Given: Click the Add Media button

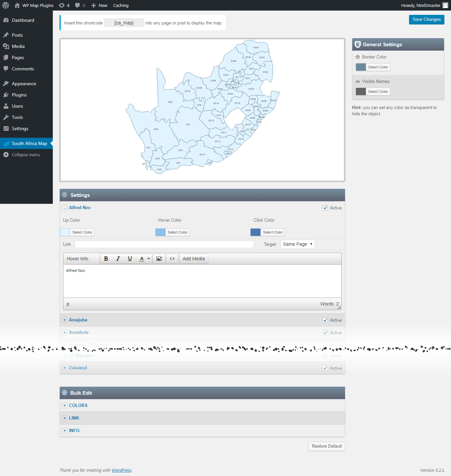Looking at the screenshot, I should [x=194, y=259].
